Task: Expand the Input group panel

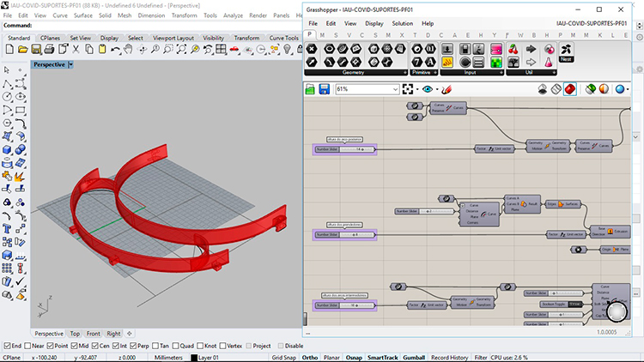Action: tap(501, 73)
